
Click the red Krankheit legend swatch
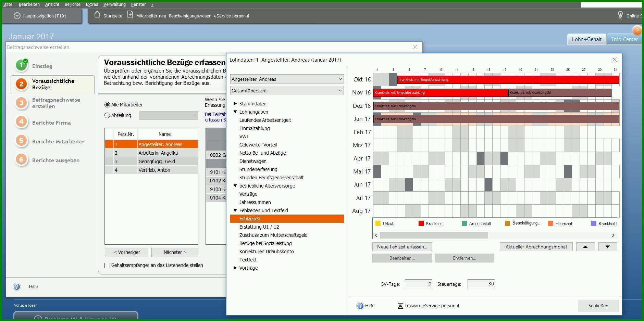pos(421,223)
